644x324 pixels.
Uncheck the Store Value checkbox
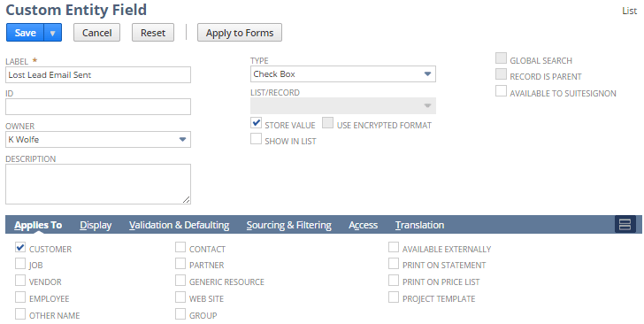[x=256, y=123]
